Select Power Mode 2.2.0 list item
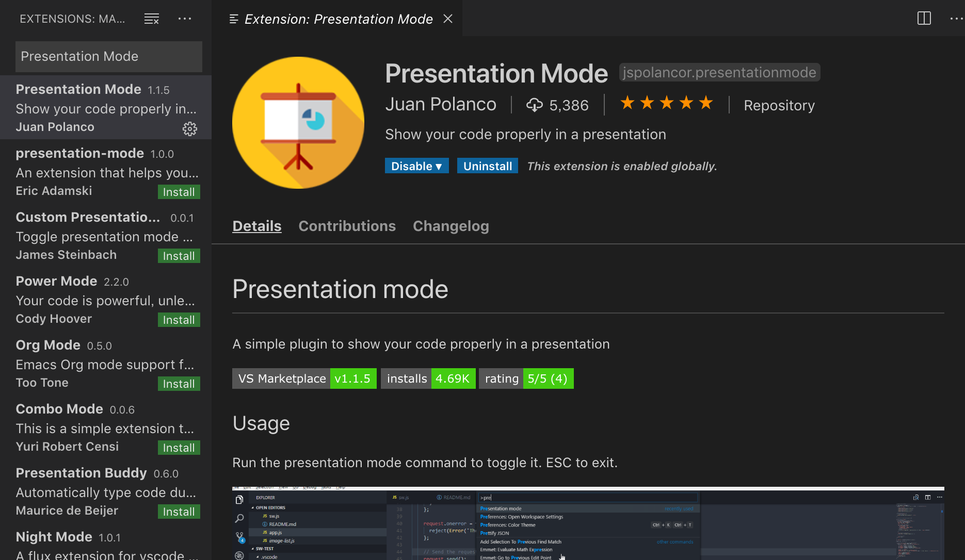This screenshot has width=965, height=560. (x=106, y=299)
